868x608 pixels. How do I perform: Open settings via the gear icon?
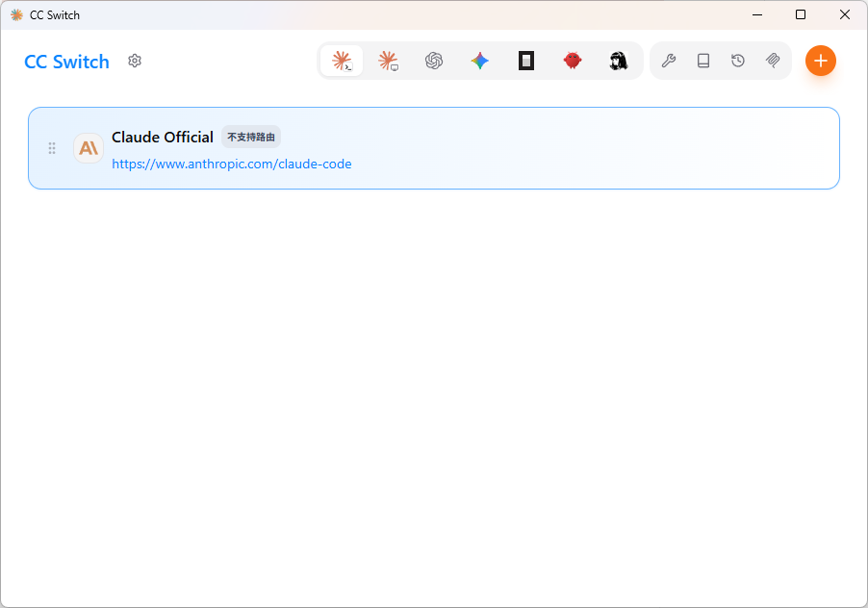pyautogui.click(x=135, y=61)
